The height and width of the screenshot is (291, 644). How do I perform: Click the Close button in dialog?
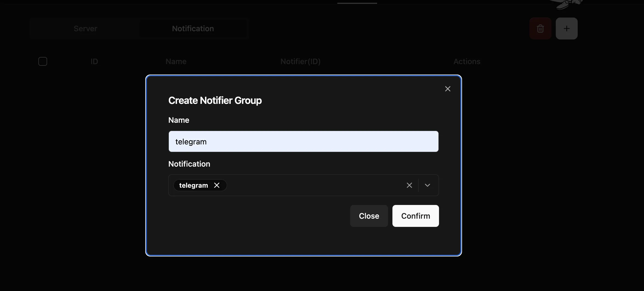369,216
